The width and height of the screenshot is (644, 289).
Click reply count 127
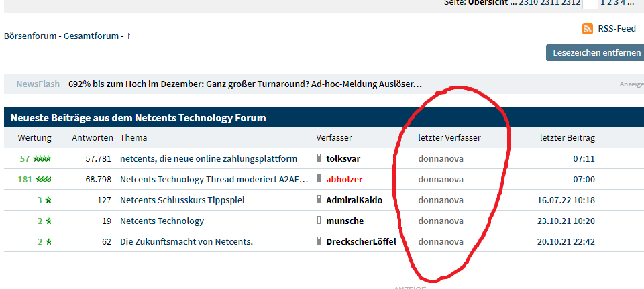coord(105,200)
